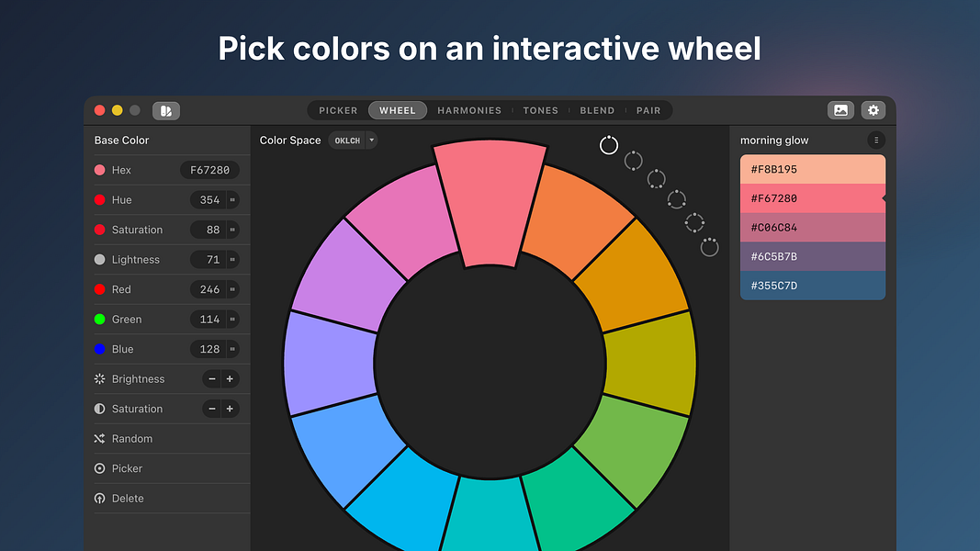Select the triadic three-dot harmony icon

pos(676,199)
